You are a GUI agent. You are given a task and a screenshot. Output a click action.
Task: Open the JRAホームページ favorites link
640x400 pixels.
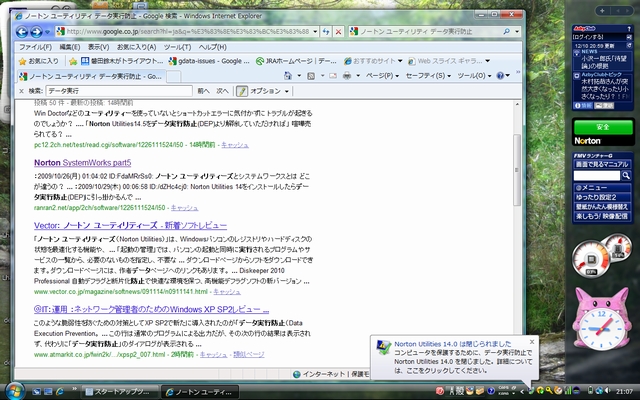tap(296, 61)
